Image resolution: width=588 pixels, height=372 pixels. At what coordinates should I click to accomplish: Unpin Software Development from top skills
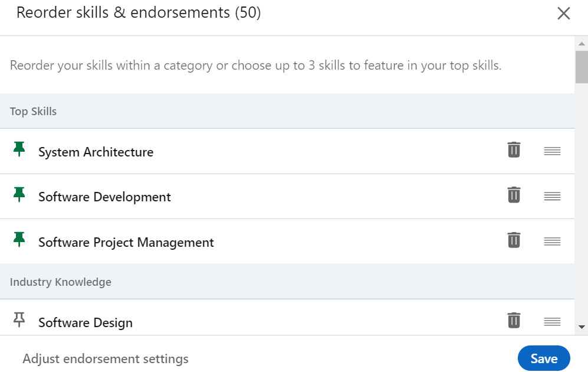pyautogui.click(x=19, y=195)
